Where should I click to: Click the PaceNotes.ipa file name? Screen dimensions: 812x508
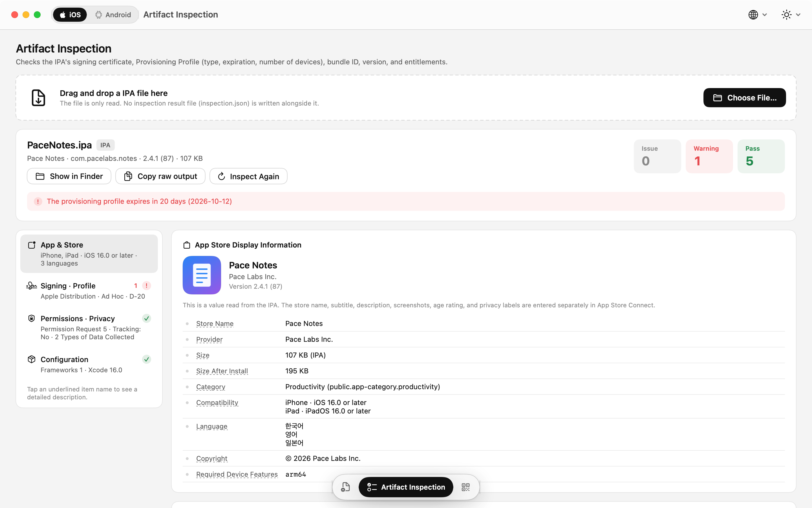click(x=59, y=145)
